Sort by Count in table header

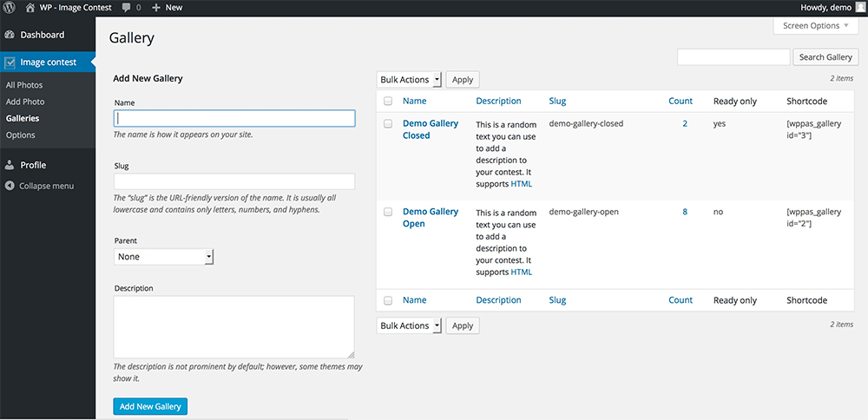pyautogui.click(x=681, y=102)
